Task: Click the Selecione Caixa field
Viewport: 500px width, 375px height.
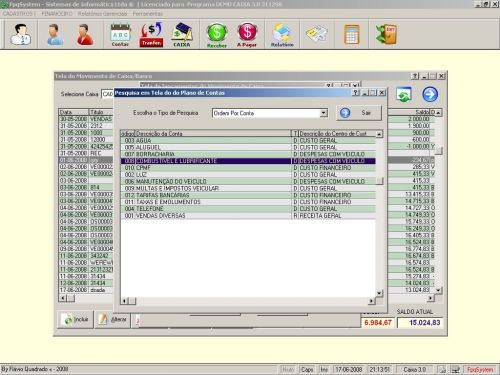Action: coord(108,94)
